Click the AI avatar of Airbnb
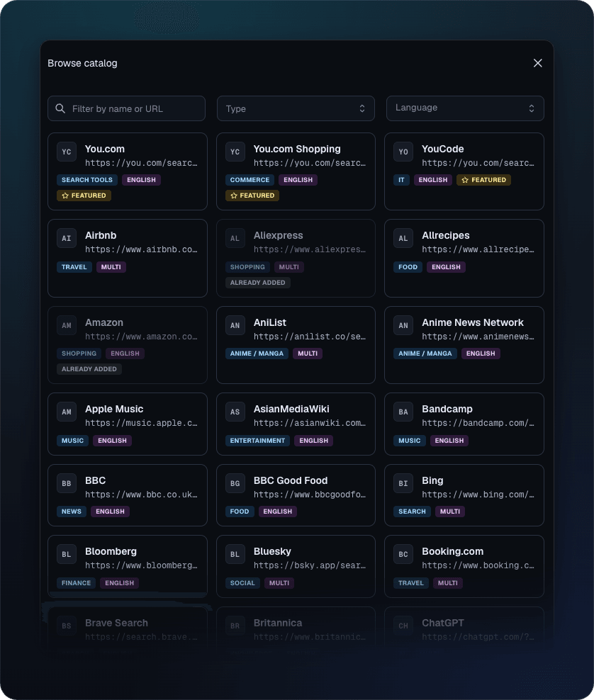Viewport: 594px width, 700px height. (x=67, y=238)
